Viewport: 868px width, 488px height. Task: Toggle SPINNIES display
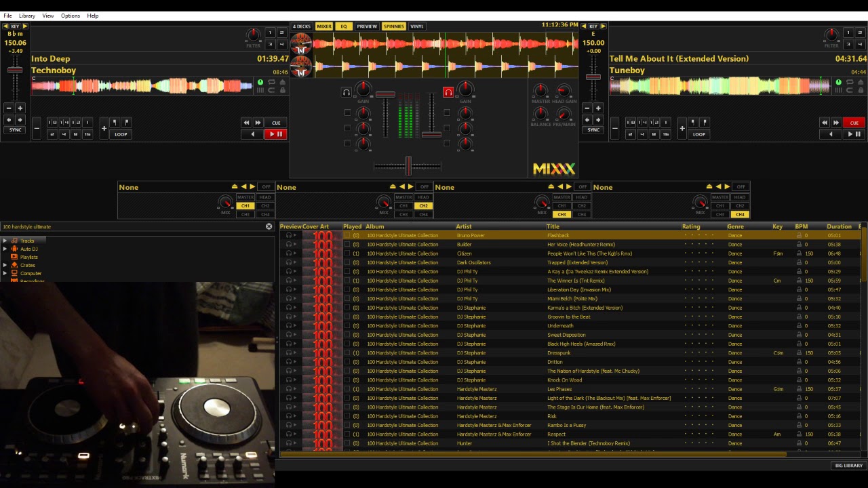click(x=394, y=26)
